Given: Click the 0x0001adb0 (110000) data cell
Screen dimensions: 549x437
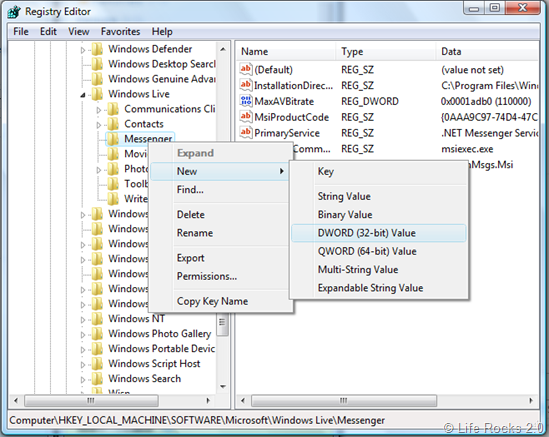Looking at the screenshot, I should point(486,101).
